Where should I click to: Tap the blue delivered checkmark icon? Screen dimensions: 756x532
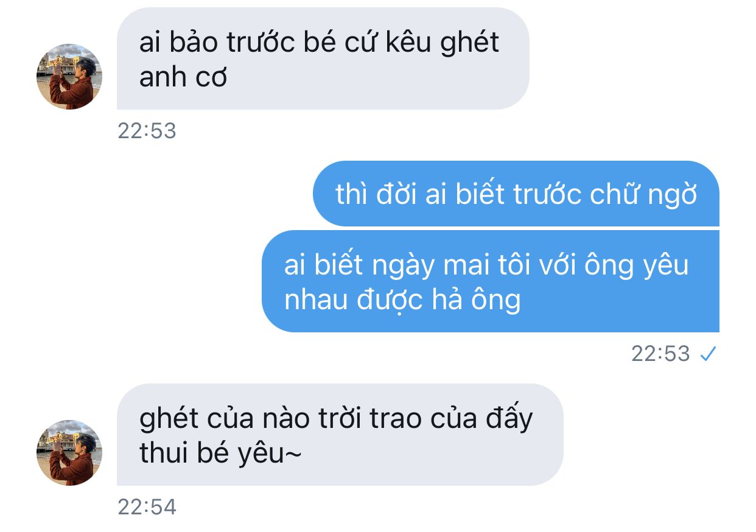[x=707, y=354]
